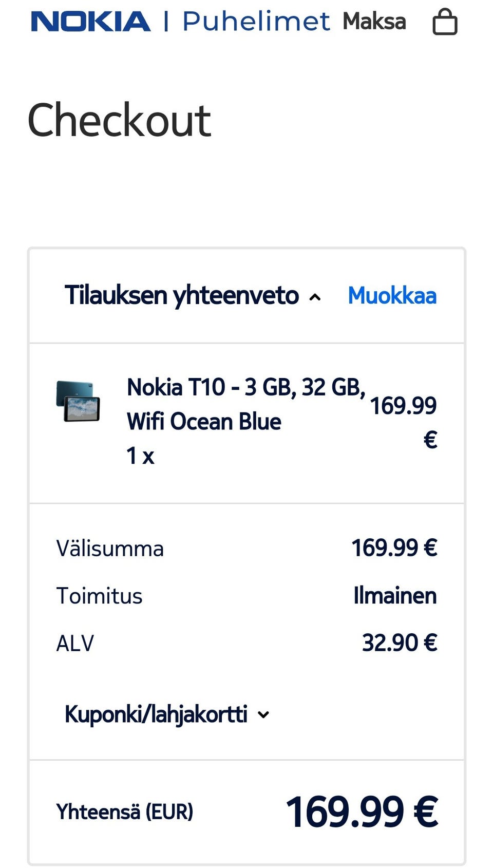This screenshot has height=868, width=493.
Task: Click the Ilmainen delivery value
Action: pos(394,596)
